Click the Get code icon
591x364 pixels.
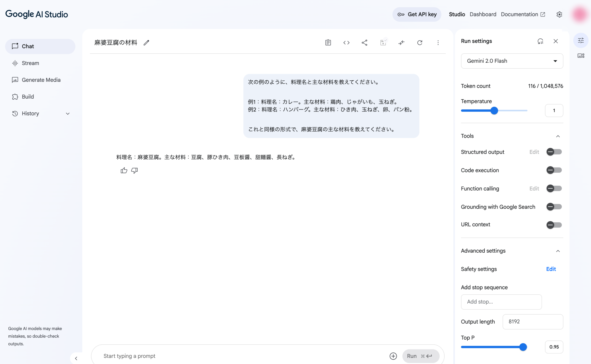pos(346,43)
